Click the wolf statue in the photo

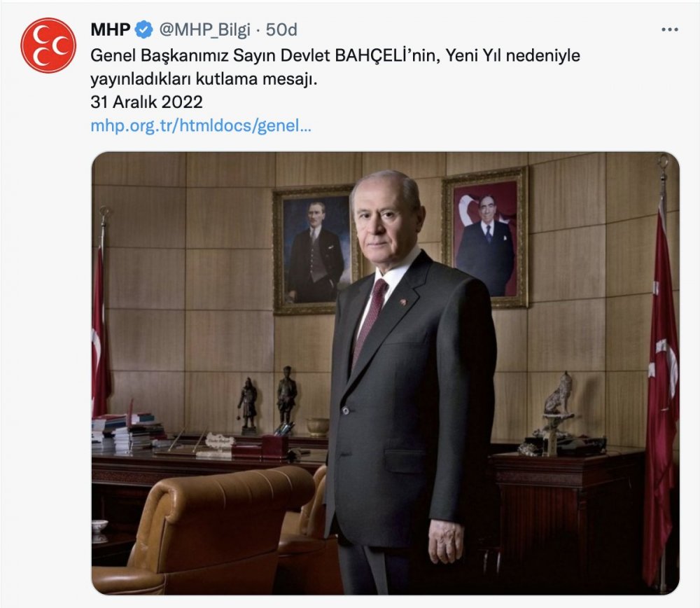[558, 394]
